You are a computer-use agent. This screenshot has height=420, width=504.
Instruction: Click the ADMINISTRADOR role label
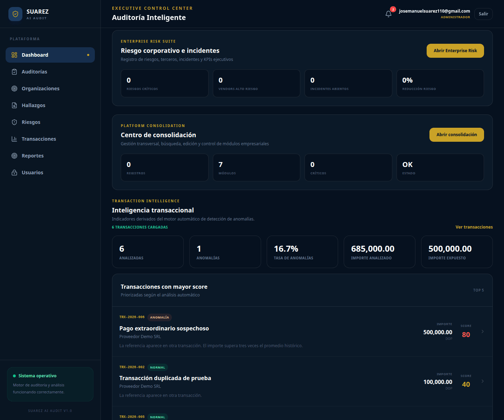click(x=455, y=17)
